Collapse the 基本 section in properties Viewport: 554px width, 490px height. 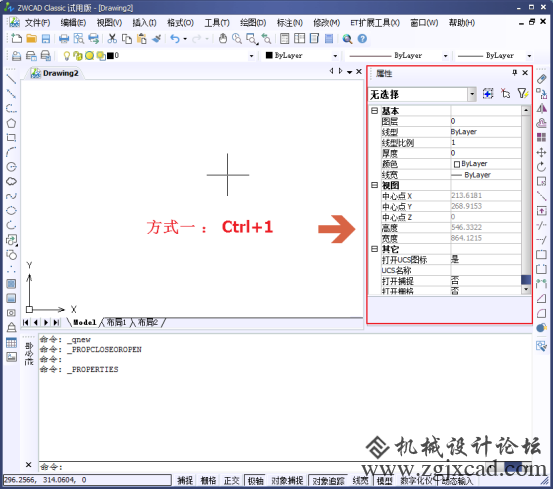click(x=375, y=111)
